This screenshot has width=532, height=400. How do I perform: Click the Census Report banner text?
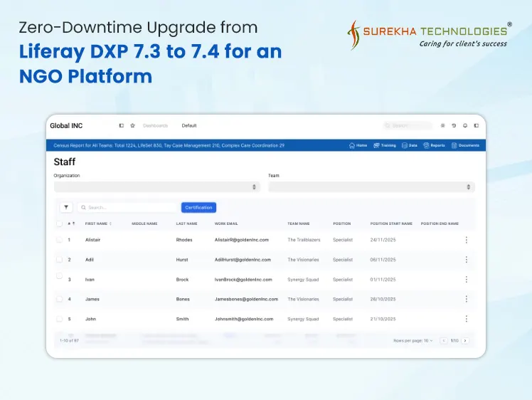click(x=169, y=145)
